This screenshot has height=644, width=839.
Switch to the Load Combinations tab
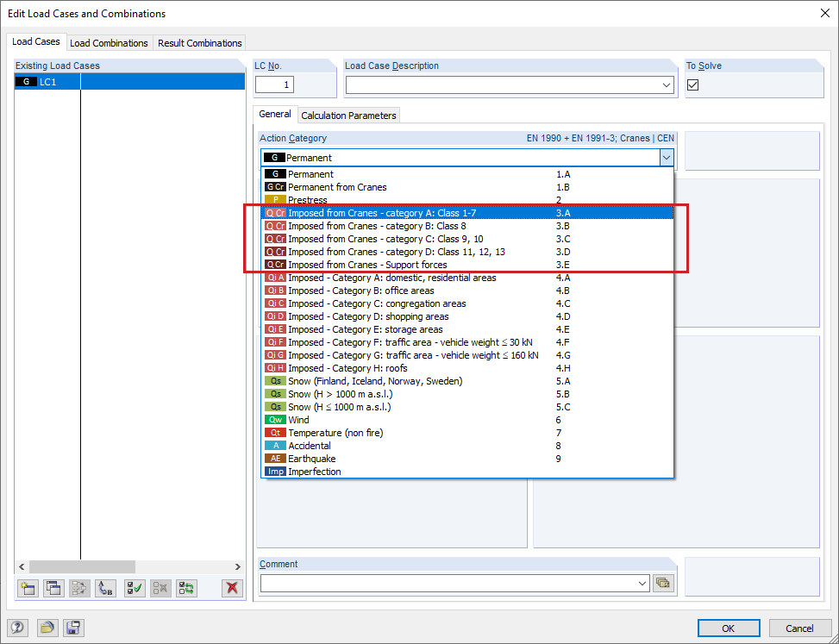tap(109, 43)
